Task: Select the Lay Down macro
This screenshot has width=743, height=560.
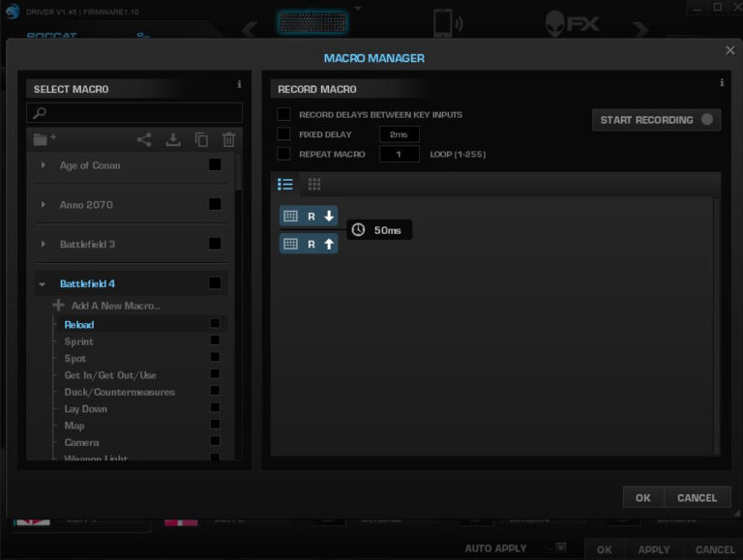Action: pos(85,409)
